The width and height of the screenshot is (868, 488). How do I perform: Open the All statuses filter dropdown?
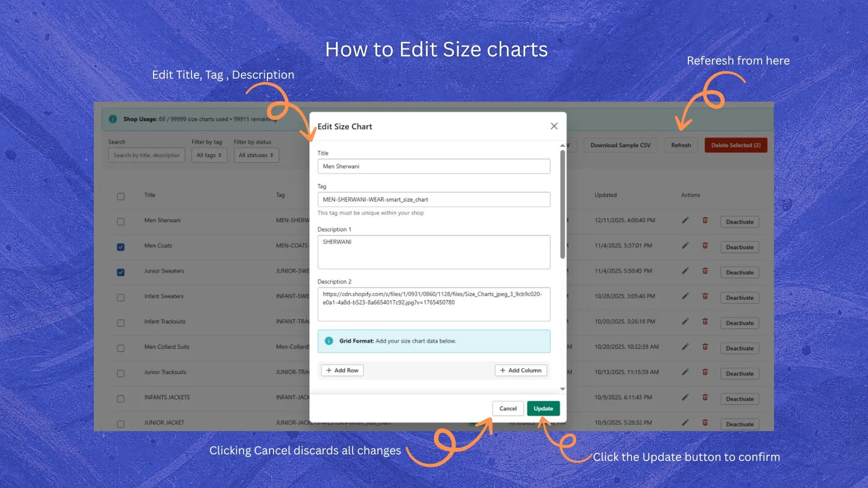256,155
